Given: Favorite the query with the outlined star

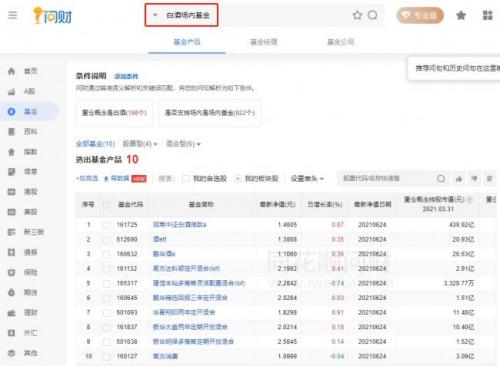Looking at the screenshot, I should (357, 15).
